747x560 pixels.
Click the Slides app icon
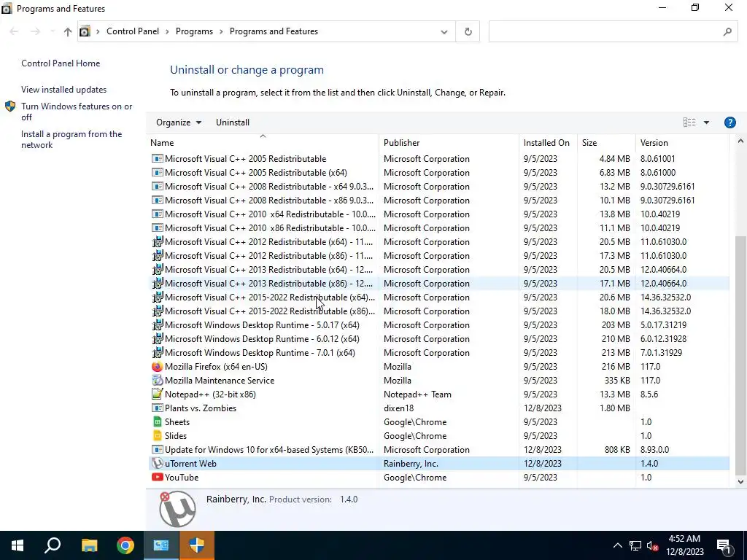[158, 436]
